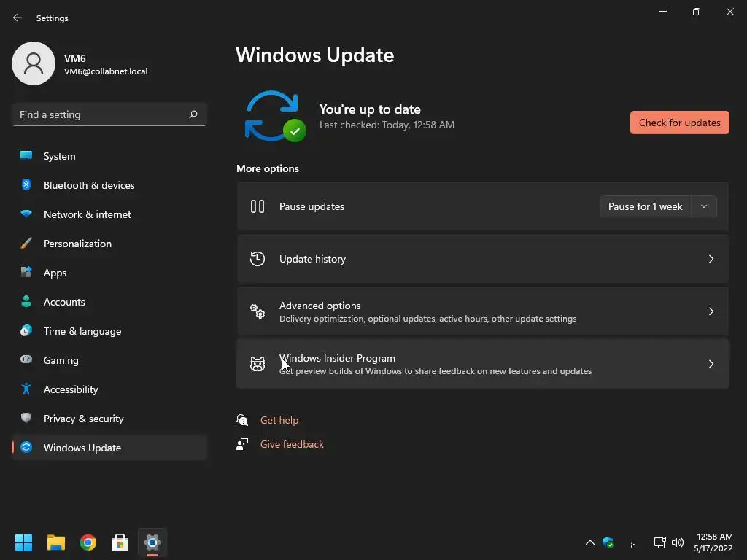
Task: Click VM6@collabnet.local account email
Action: click(x=106, y=71)
